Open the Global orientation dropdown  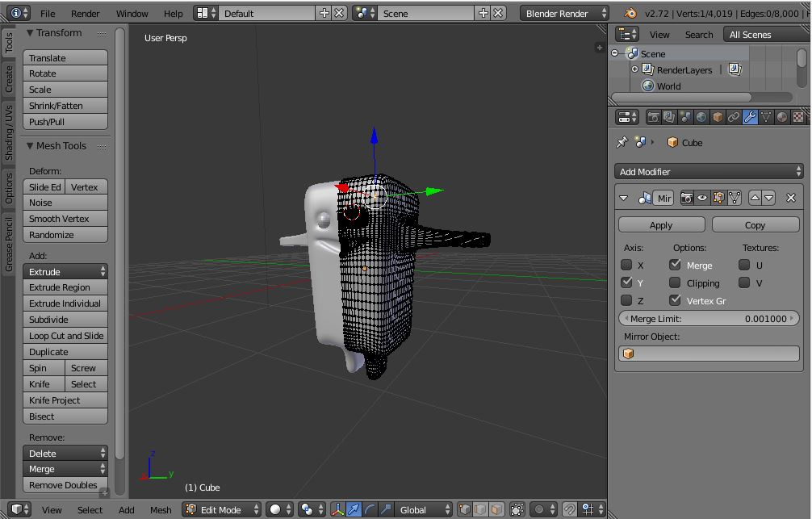click(x=424, y=509)
